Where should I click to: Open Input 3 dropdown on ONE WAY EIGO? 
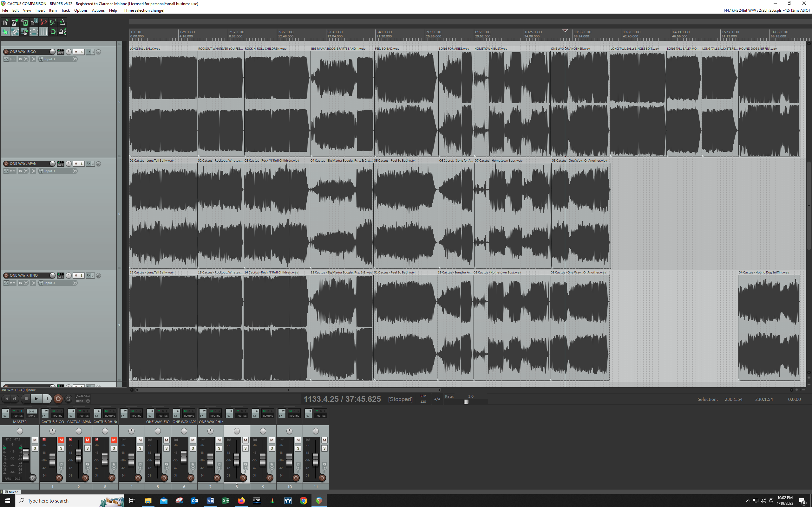point(75,59)
